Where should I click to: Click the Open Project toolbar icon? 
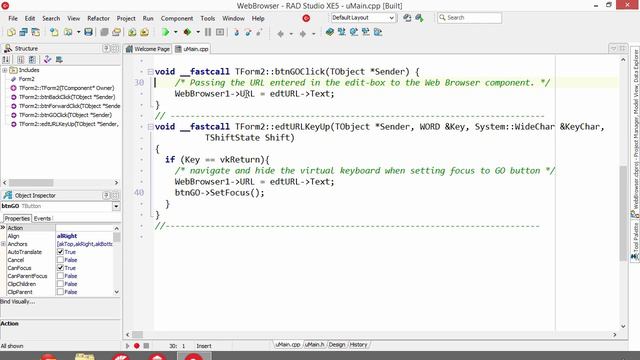(68, 32)
